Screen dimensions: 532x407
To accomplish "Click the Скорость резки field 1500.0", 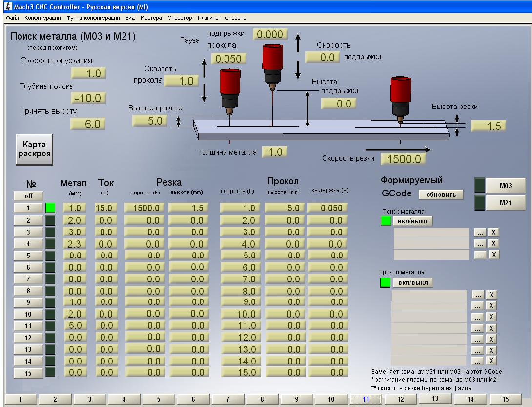I will (x=404, y=159).
